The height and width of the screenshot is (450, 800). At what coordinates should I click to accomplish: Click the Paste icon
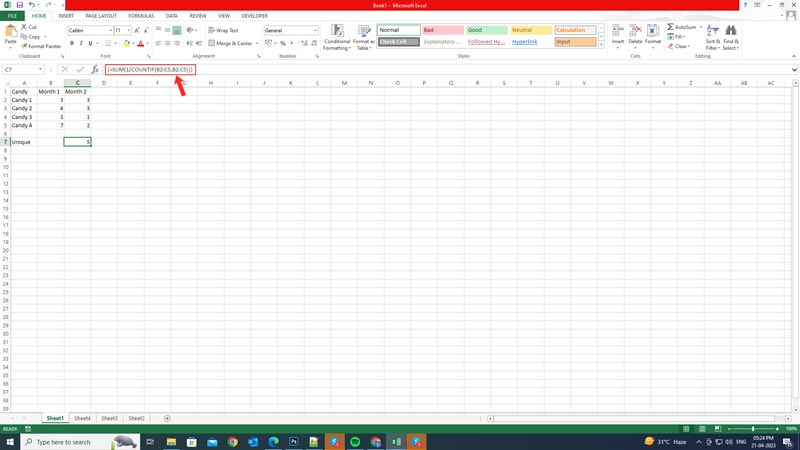(x=11, y=32)
